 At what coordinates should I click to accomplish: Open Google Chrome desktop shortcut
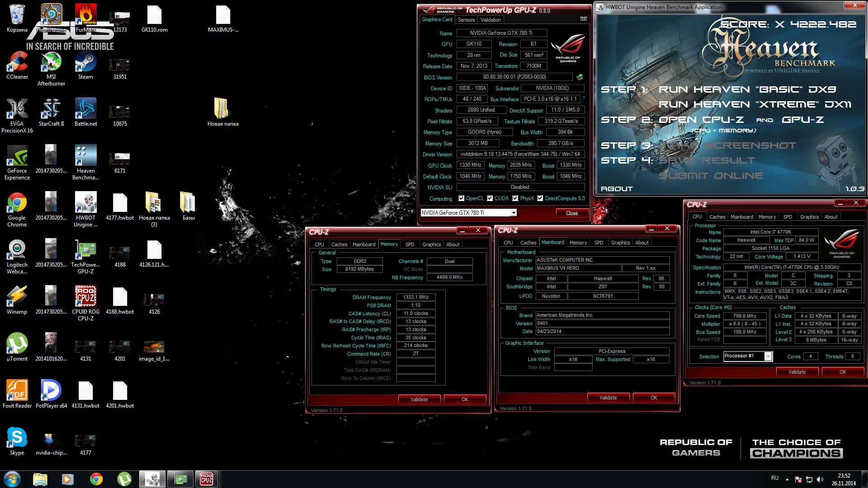point(17,210)
